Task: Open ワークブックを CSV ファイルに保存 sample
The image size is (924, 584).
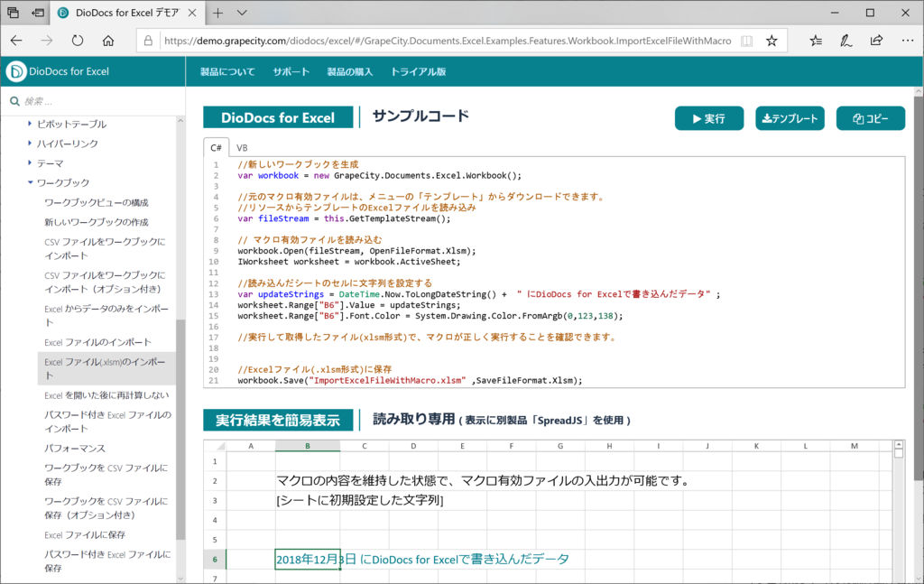Action: [106, 475]
